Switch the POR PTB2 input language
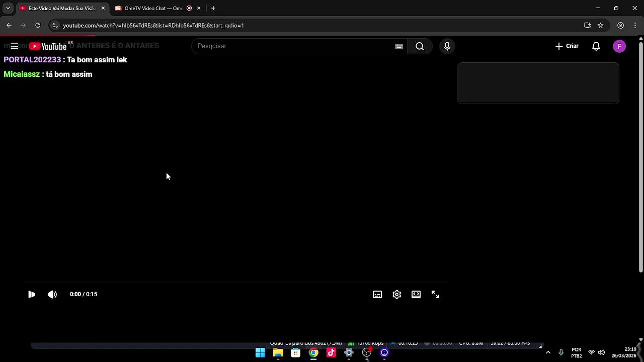Image resolution: width=644 pixels, height=362 pixels. click(577, 352)
